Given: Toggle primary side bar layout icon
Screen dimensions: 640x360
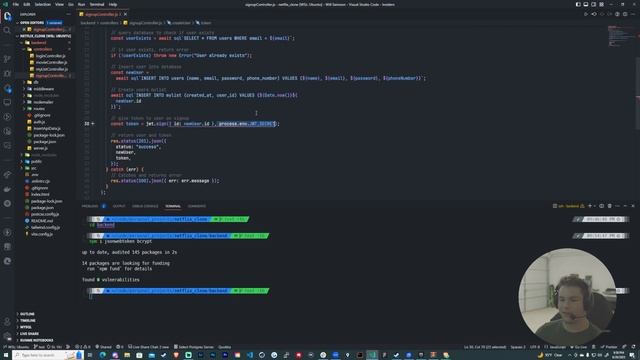Looking at the screenshot, I should [x=578, y=4].
